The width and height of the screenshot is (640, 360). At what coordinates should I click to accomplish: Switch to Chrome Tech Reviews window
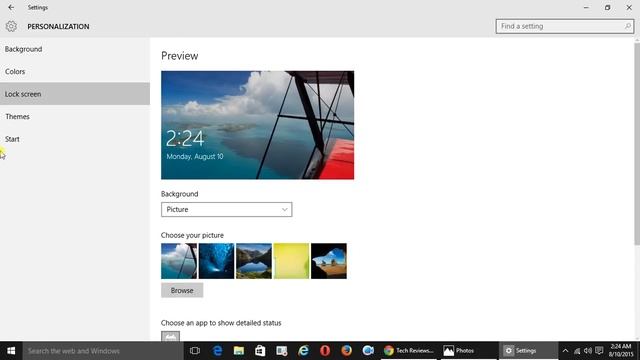(x=409, y=351)
